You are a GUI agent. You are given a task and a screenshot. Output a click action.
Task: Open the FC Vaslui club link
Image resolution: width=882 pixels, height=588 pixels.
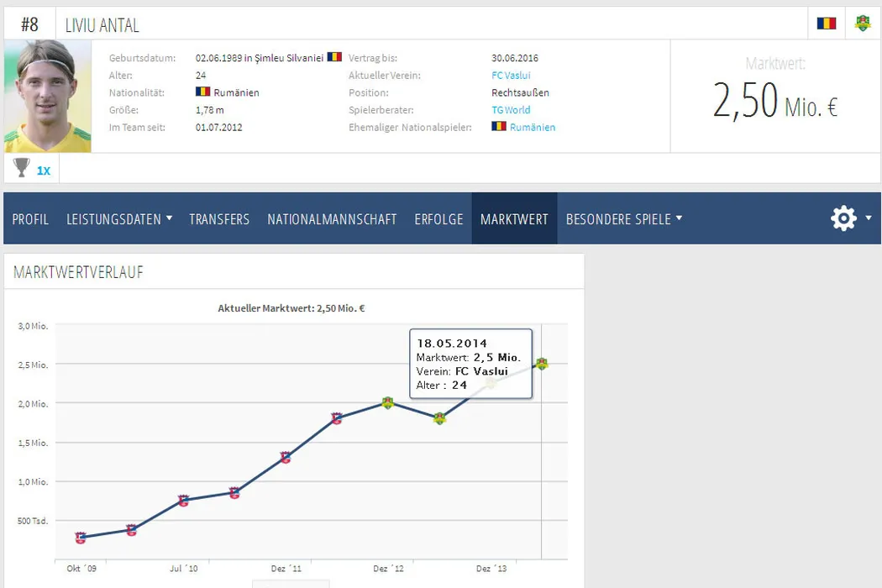511,76
